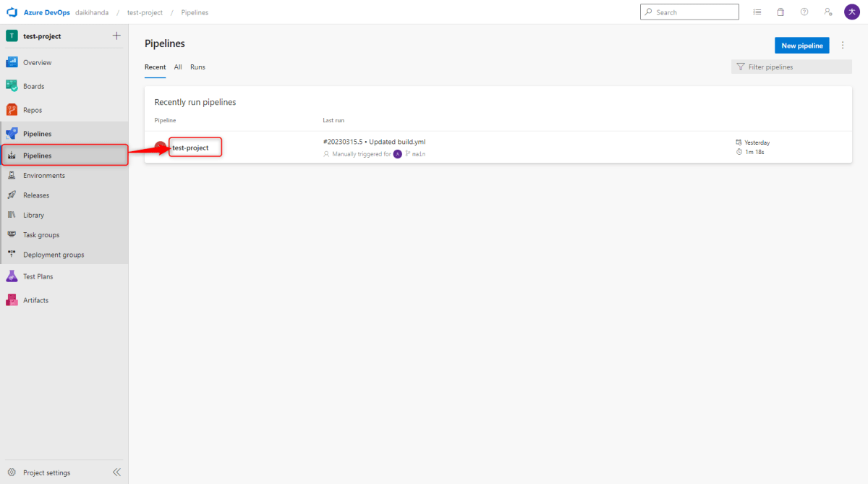Select the highlighted Pipelines sub-item in sidebar

coord(64,156)
